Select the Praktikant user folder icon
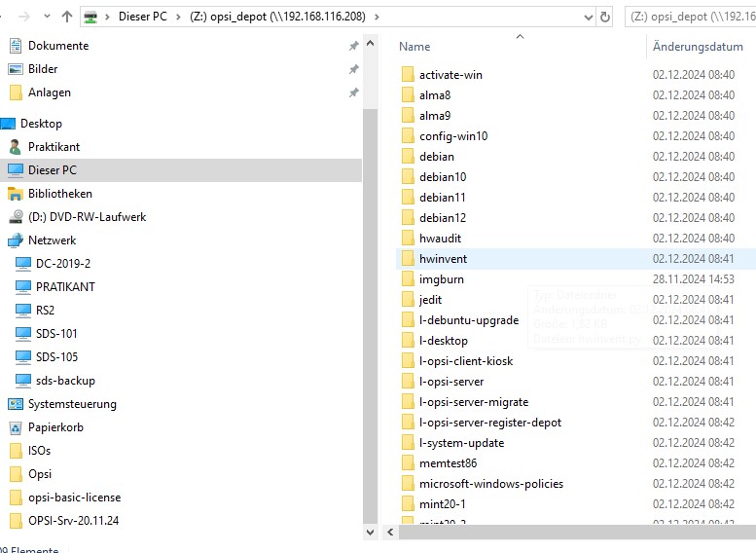This screenshot has height=553, width=756. [16, 147]
